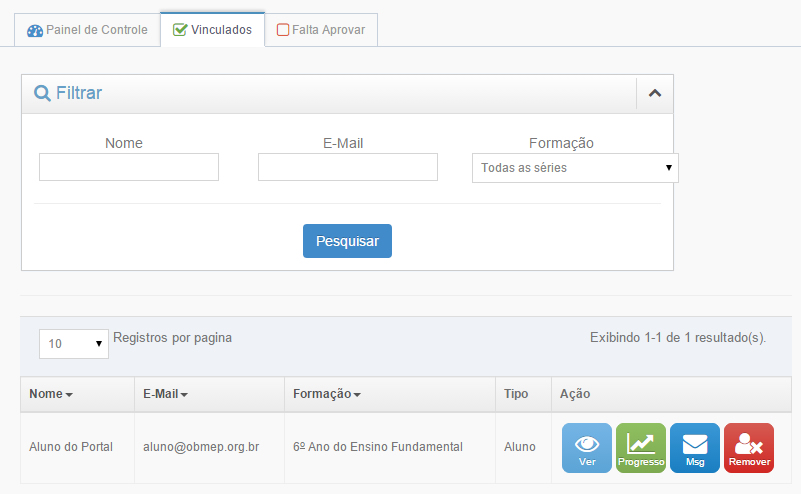Collapse the Filtrar panel with chevron
This screenshot has width=801, height=494.
(655, 93)
